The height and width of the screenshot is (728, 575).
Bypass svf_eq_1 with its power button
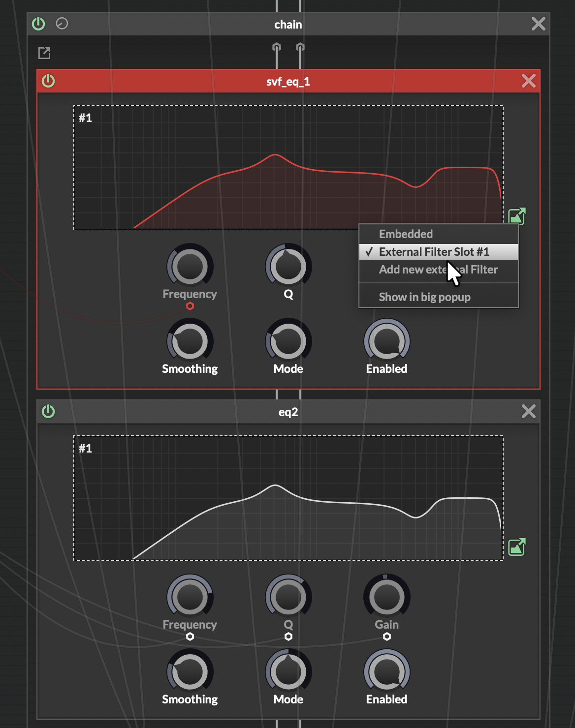coord(48,81)
